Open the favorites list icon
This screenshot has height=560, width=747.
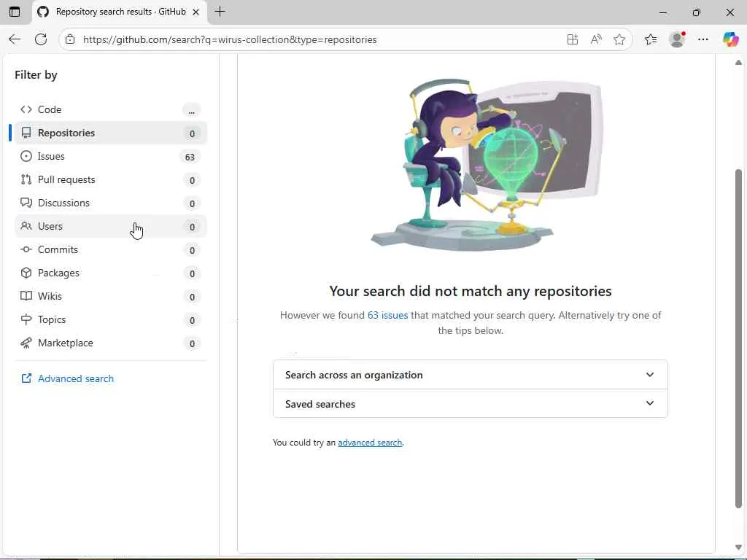(651, 39)
